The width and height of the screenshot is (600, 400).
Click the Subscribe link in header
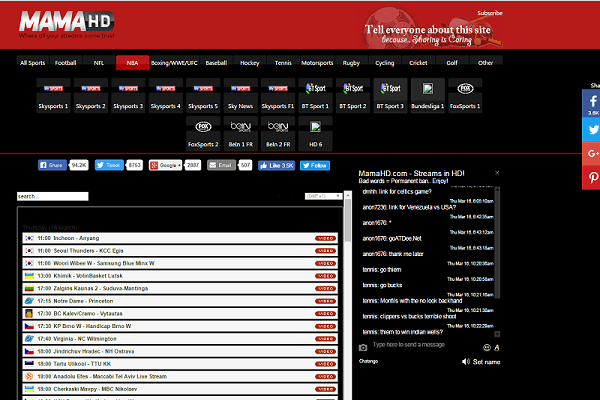(x=490, y=13)
